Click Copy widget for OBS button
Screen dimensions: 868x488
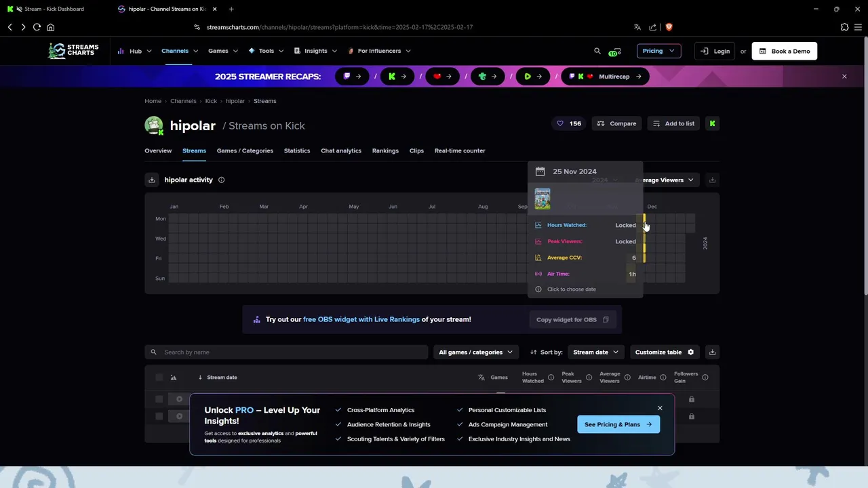tap(572, 319)
